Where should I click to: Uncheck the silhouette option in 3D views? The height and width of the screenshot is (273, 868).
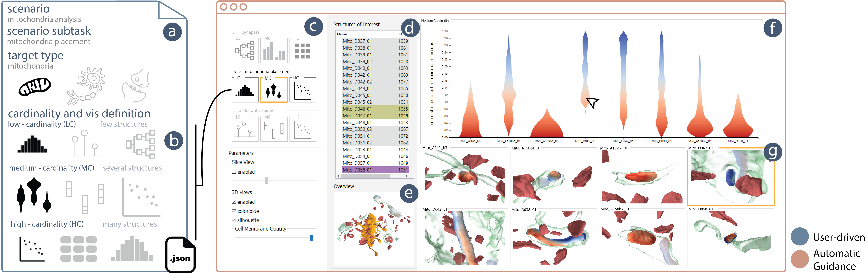coord(233,220)
